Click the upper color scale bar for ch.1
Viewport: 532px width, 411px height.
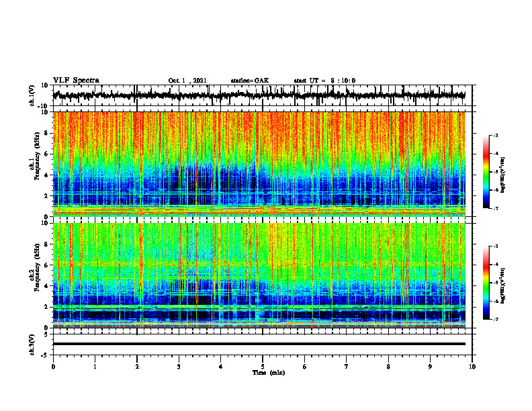point(486,172)
